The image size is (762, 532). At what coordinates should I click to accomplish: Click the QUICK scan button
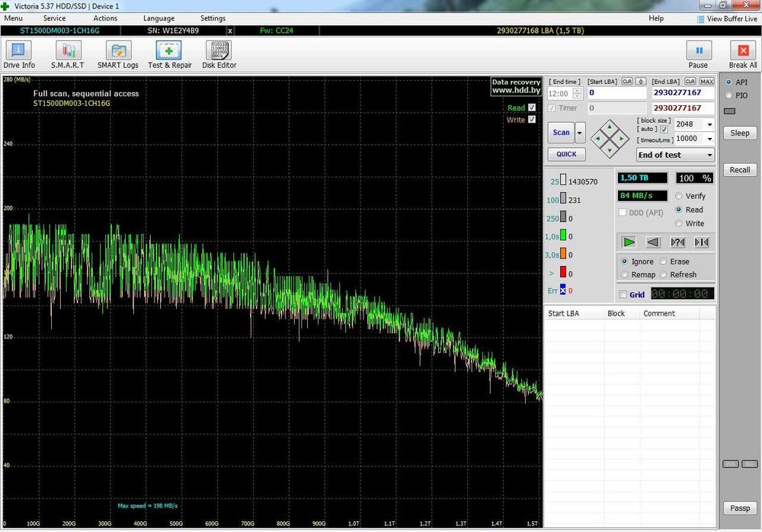coord(566,154)
